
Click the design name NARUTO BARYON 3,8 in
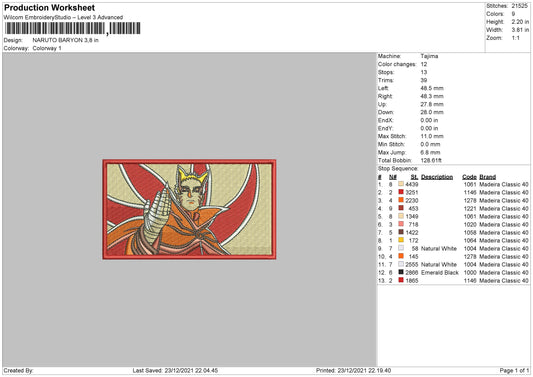click(66, 40)
